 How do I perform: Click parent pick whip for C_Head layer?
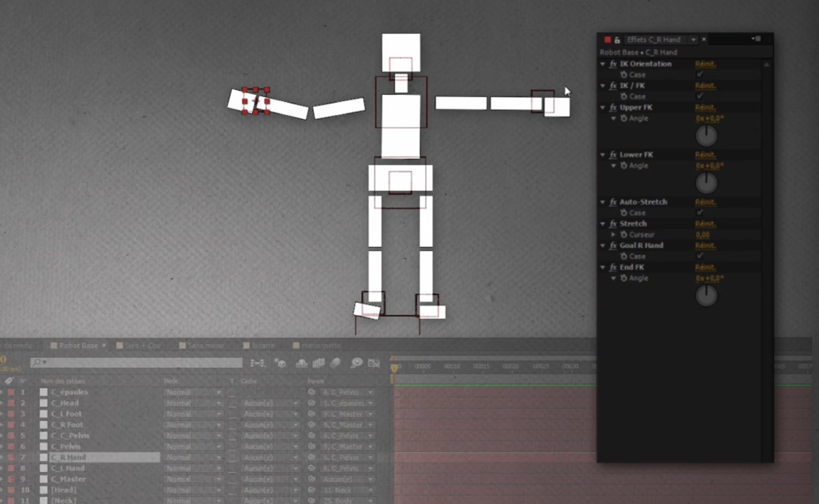click(311, 403)
